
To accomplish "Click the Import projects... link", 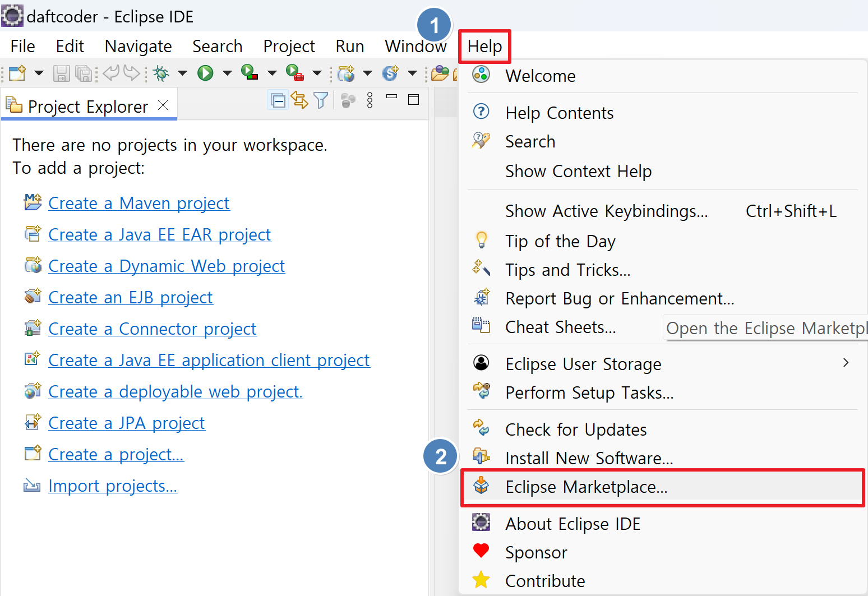I will point(113,486).
